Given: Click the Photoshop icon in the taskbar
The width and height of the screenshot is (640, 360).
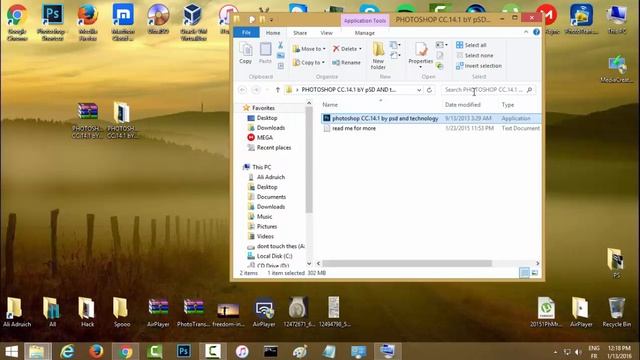Looking at the screenshot, I should 184,351.
